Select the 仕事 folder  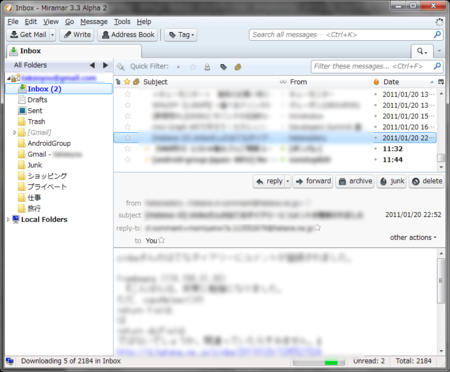coord(34,198)
